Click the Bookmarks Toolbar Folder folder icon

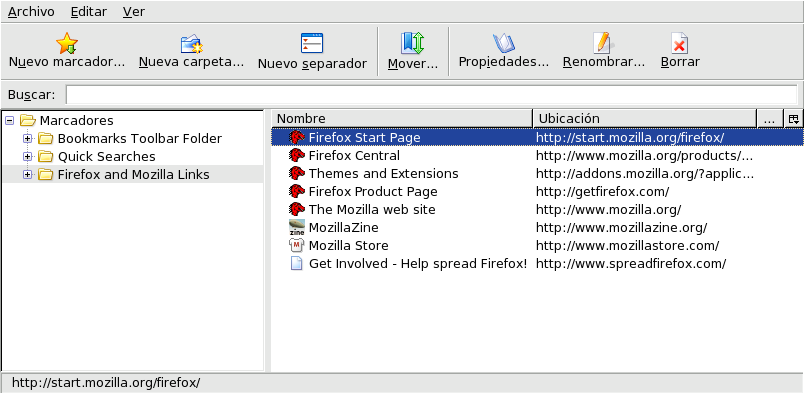click(46, 139)
